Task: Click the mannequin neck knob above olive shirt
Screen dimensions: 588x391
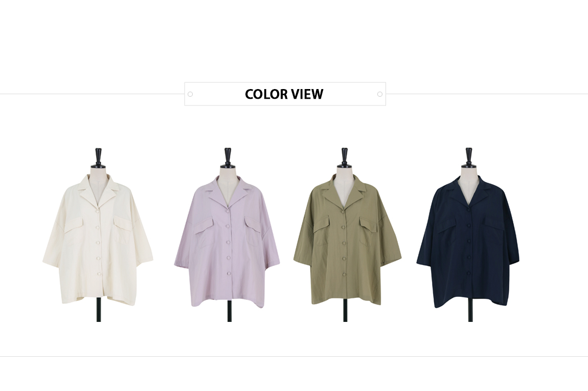Action: click(345, 158)
